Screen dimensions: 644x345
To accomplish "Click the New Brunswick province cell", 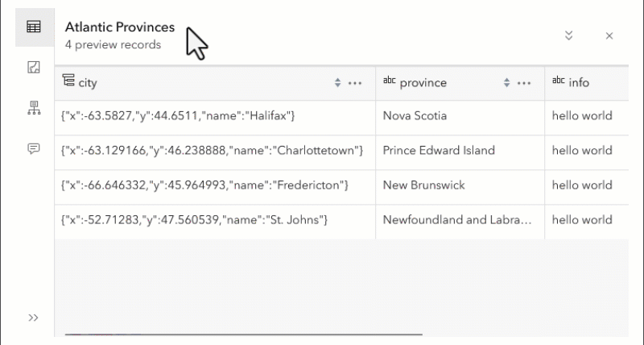I will [424, 185].
